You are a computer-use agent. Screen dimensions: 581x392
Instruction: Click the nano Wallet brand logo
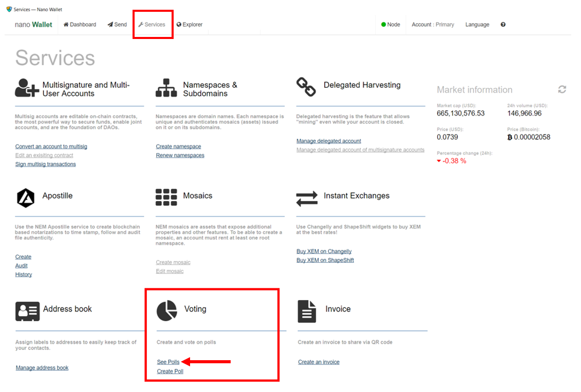tap(33, 25)
